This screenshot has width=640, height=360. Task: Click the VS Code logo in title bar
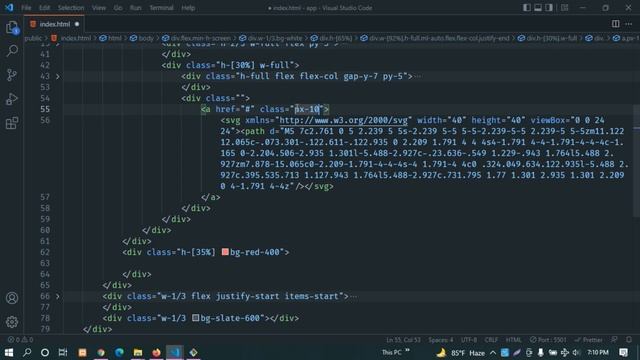pos(9,7)
